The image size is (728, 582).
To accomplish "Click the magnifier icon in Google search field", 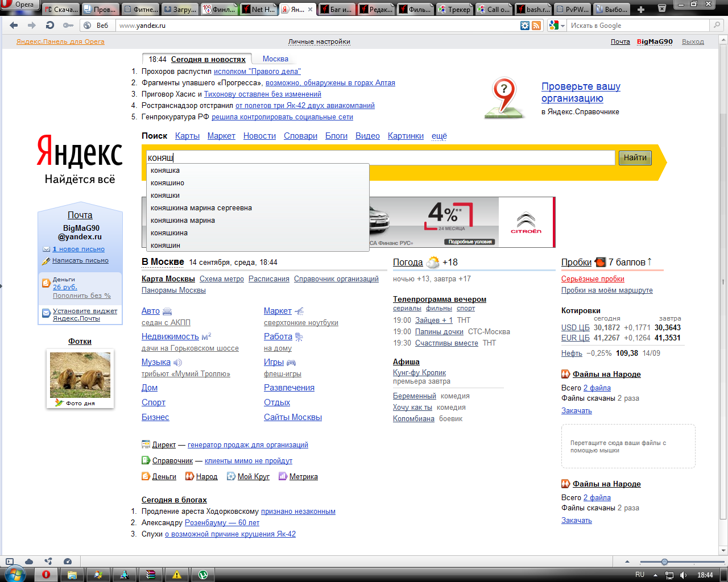I will pos(717,26).
